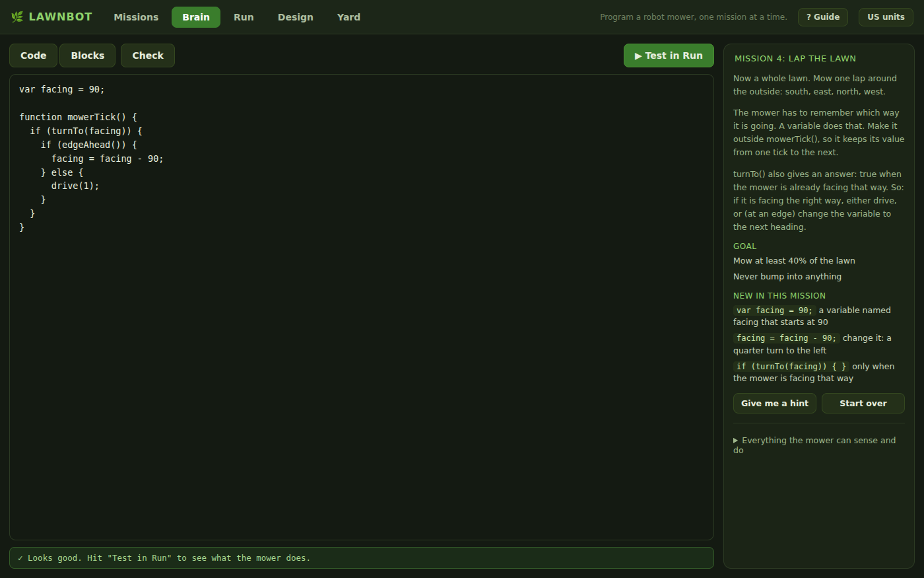The image size is (924, 578).
Task: Click the 'GOAL' section heading
Action: point(745,246)
